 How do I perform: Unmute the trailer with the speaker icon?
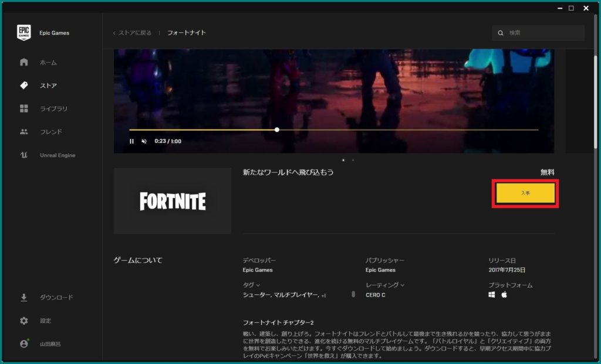tap(144, 141)
